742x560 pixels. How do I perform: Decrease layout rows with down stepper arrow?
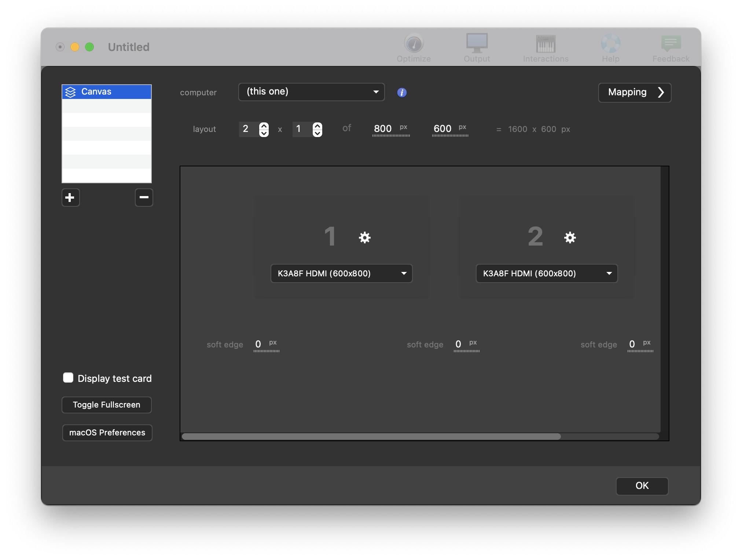tap(317, 133)
